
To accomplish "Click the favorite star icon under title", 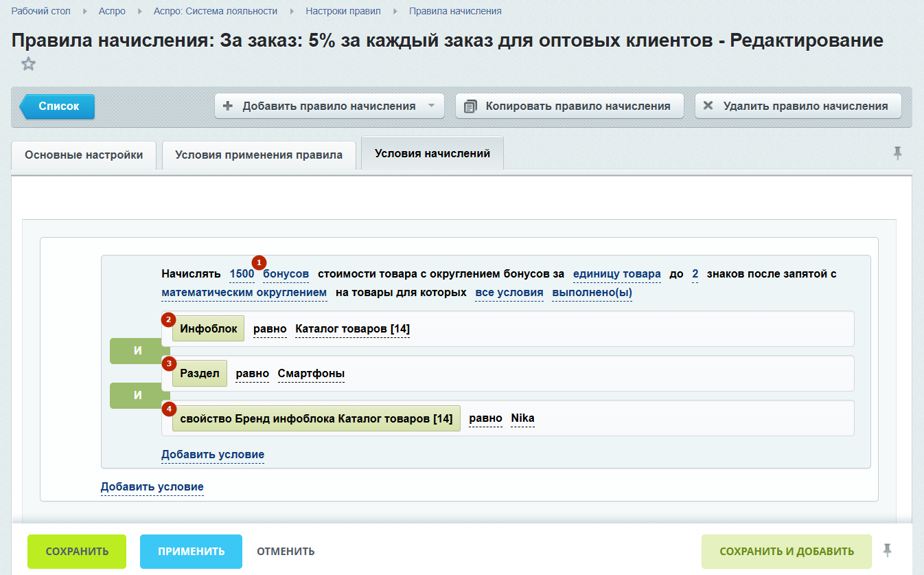I will (28, 65).
